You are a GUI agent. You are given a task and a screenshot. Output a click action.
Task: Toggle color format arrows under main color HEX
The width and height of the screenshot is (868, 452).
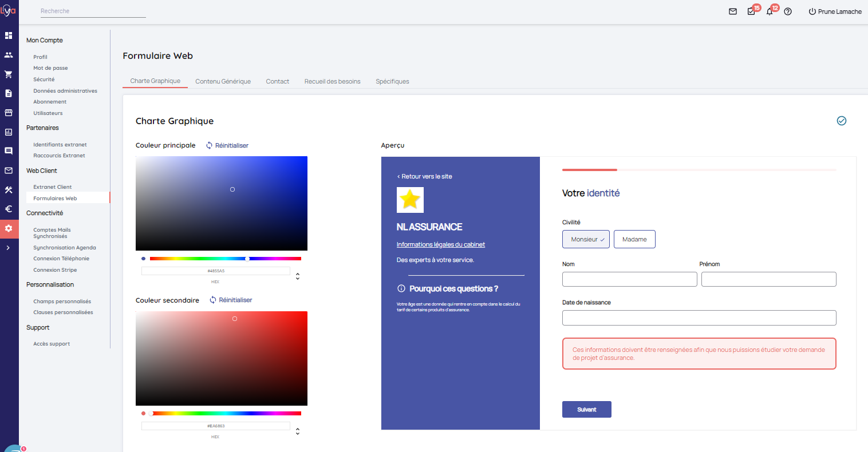coord(298,276)
